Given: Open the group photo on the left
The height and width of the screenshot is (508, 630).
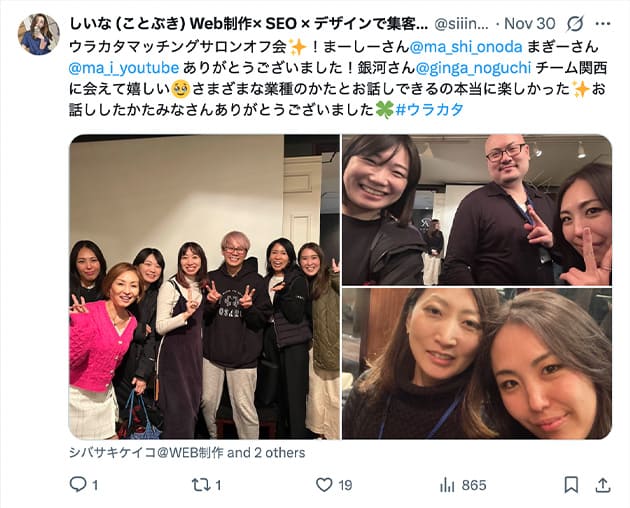Looking at the screenshot, I should (204, 287).
